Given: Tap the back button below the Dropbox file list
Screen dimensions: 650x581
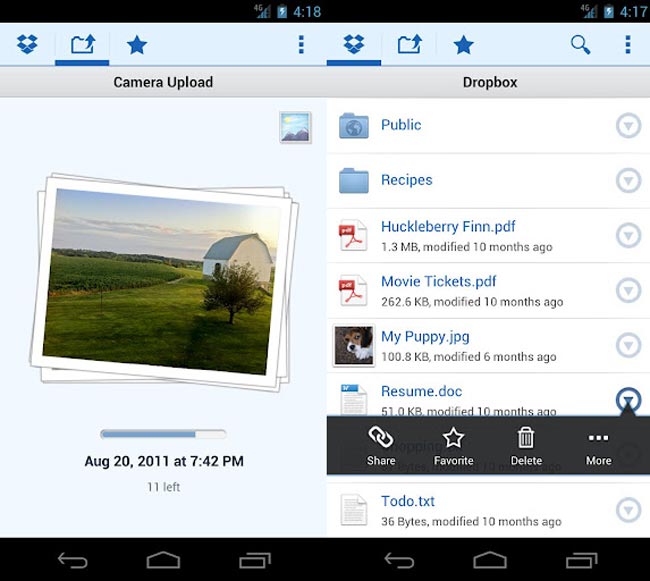Looking at the screenshot, I should (x=399, y=560).
